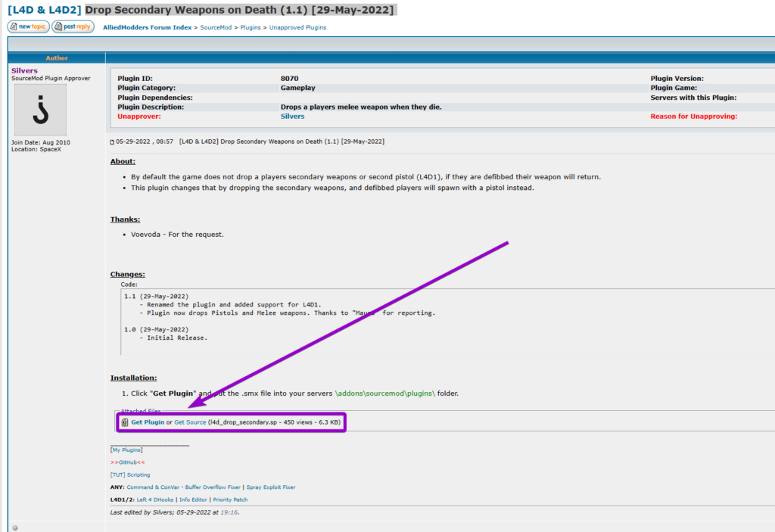Viewport: 775px width, 532px height.
Task: Open the Spray Exploit Fixer link
Action: click(271, 488)
